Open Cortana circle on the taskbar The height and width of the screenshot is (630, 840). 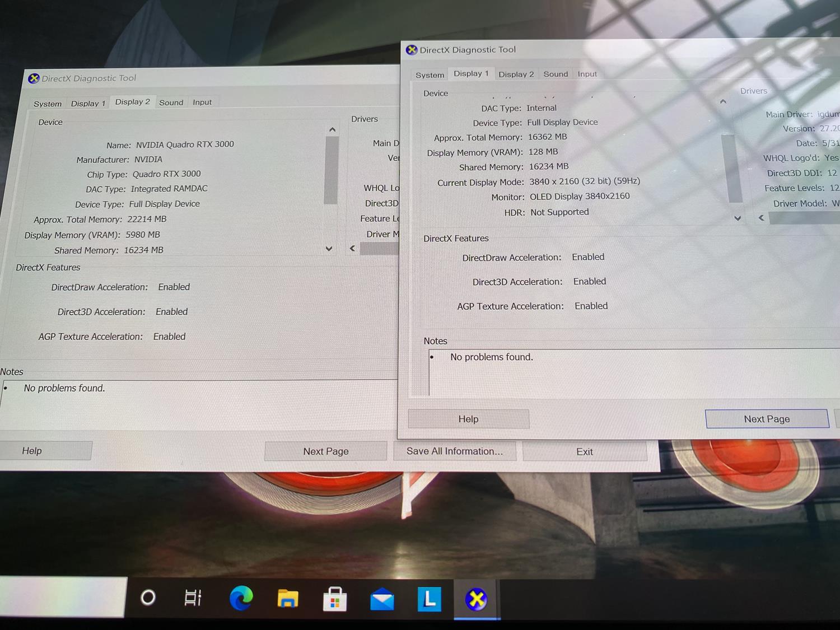(148, 598)
